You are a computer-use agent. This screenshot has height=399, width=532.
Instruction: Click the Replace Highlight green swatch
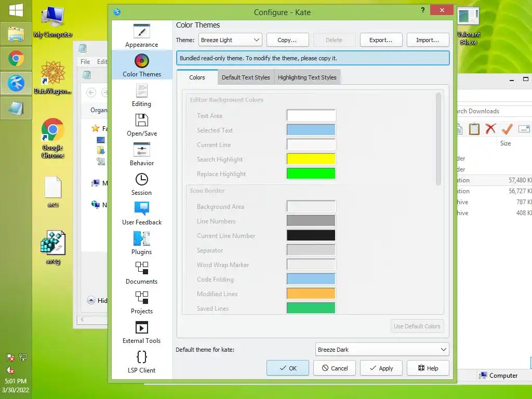click(311, 174)
